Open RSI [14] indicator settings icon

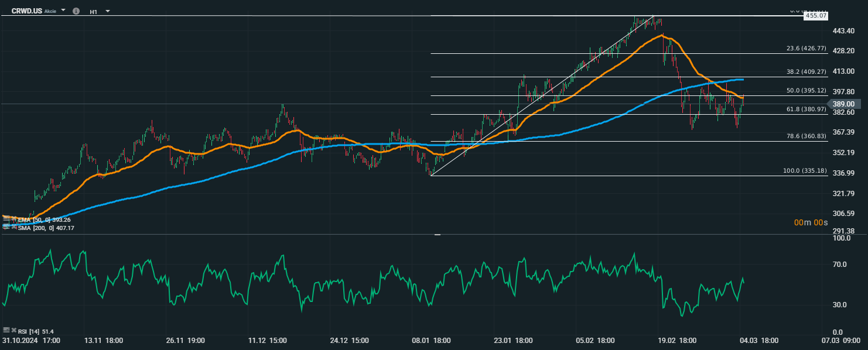pyautogui.click(x=6, y=331)
